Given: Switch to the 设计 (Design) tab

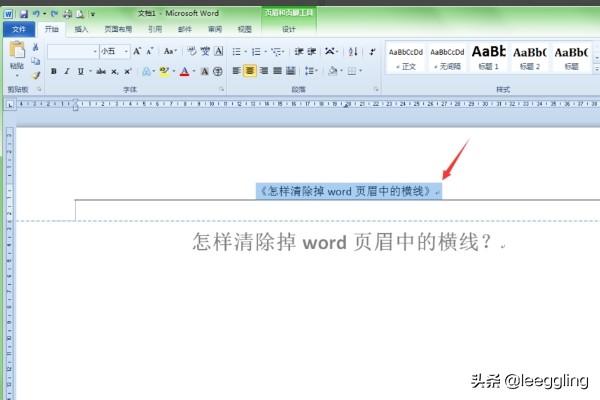Looking at the screenshot, I should pyautogui.click(x=289, y=29).
